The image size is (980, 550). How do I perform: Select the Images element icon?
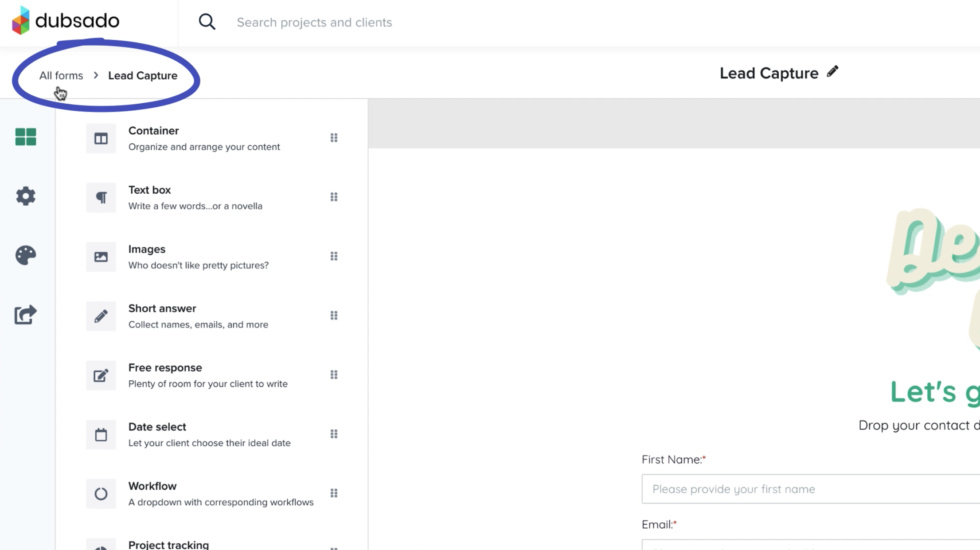tap(101, 256)
